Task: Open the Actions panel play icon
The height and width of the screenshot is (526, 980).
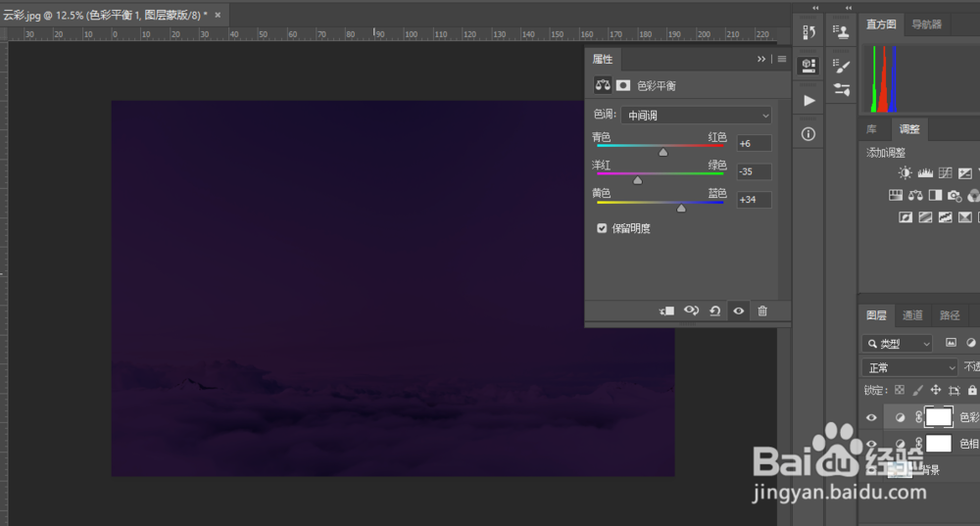Action: coord(808,101)
